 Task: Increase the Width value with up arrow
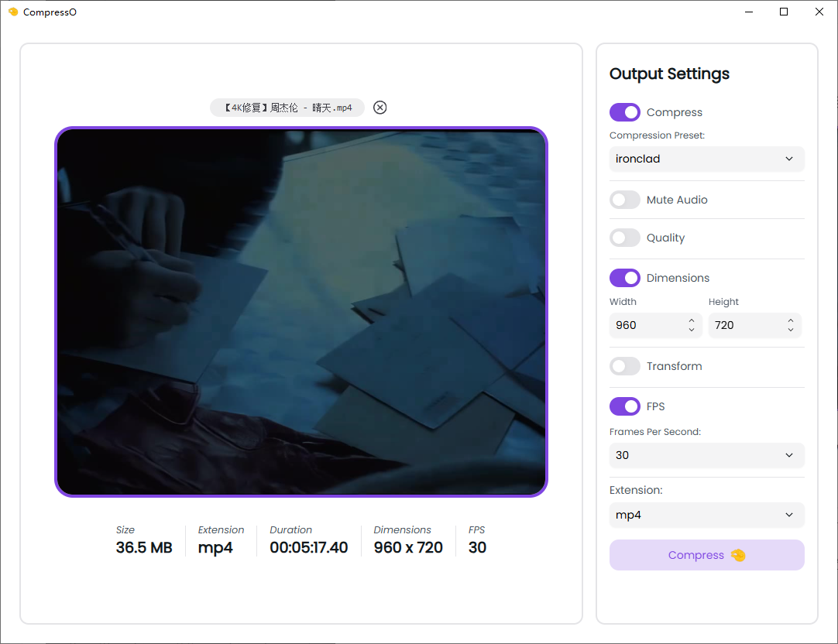pyautogui.click(x=692, y=320)
